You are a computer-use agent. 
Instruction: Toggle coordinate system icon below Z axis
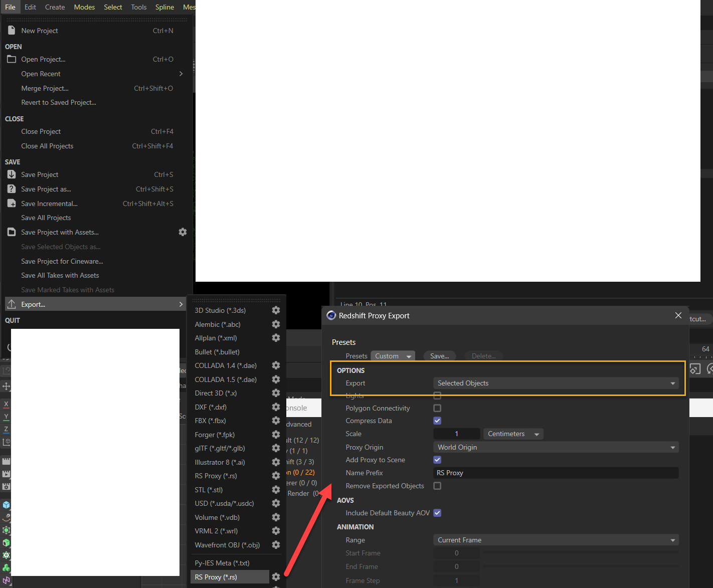click(x=6, y=442)
